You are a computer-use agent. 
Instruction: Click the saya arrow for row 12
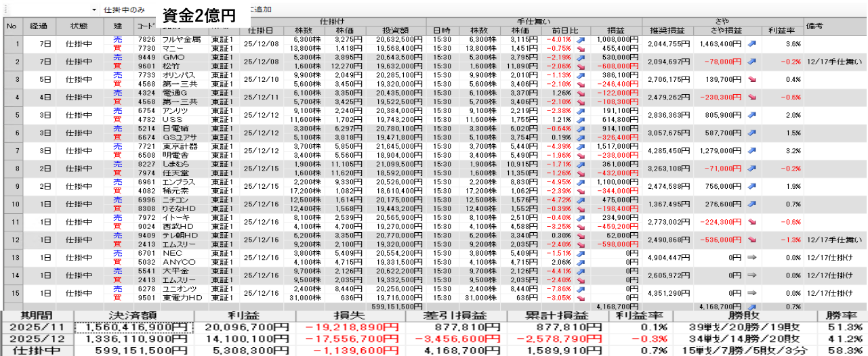click(x=751, y=240)
